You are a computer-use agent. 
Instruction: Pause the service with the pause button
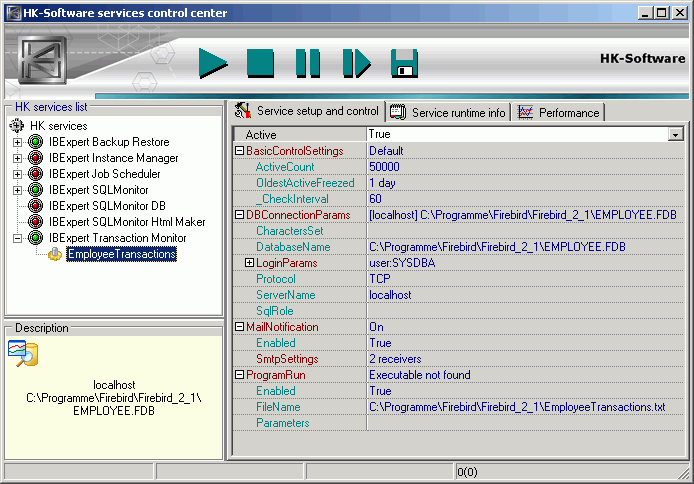point(308,63)
